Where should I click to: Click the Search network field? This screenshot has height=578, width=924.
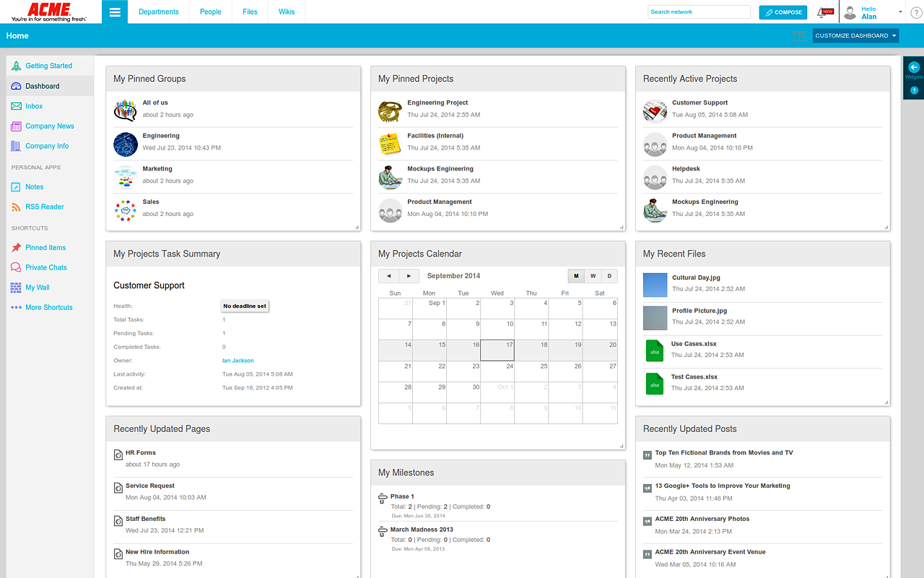tap(699, 12)
